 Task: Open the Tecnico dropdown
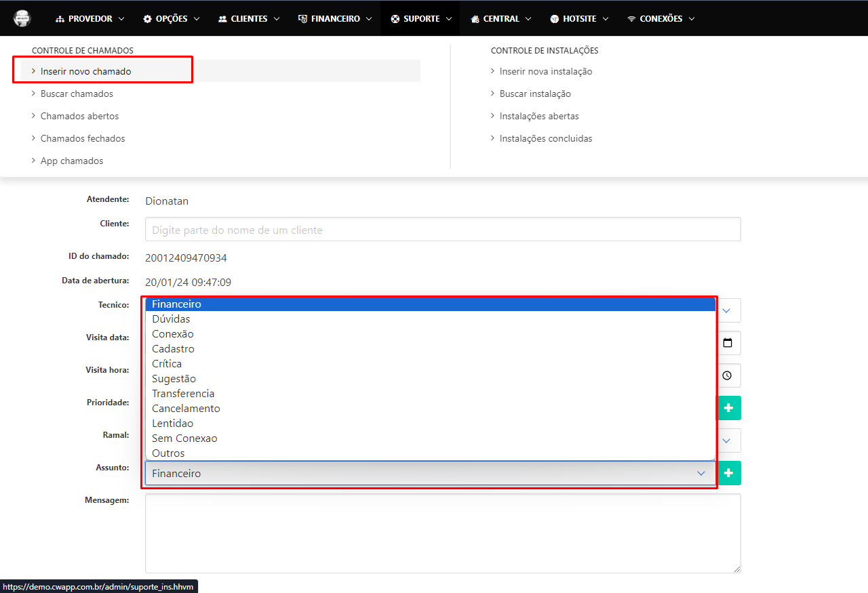726,310
